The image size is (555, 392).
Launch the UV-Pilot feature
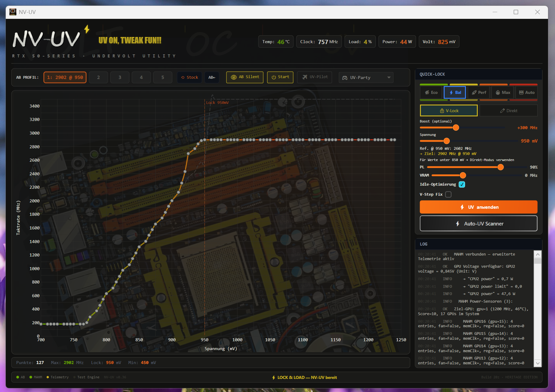coord(314,77)
